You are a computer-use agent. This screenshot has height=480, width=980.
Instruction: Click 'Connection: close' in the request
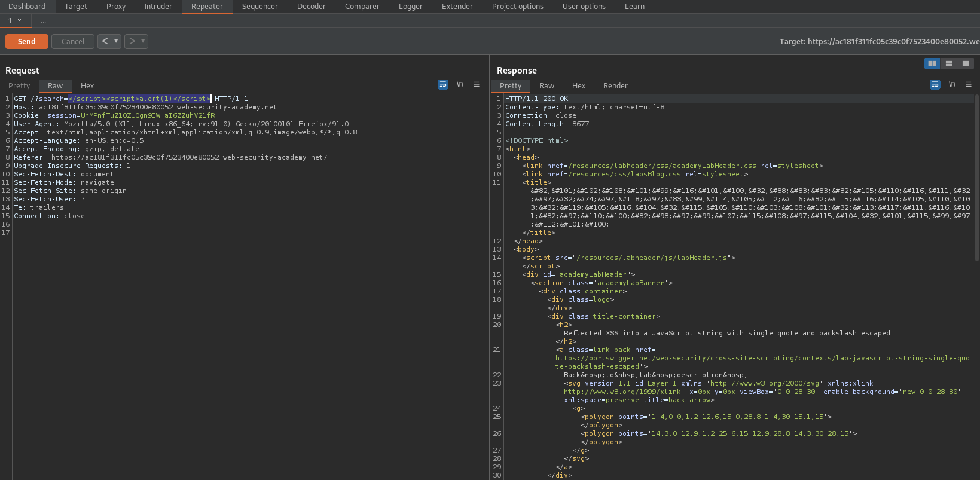click(x=49, y=216)
